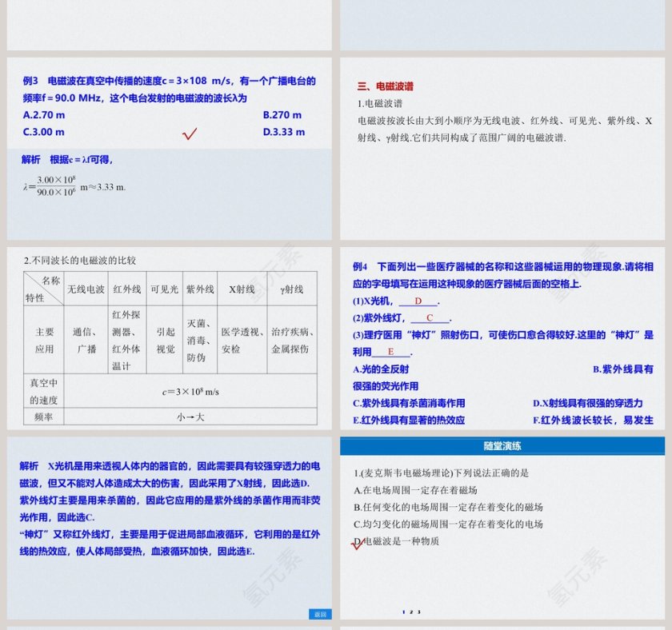Switch to page 3 in the pagination
Viewport: 672px width, 630px height.
(419, 612)
